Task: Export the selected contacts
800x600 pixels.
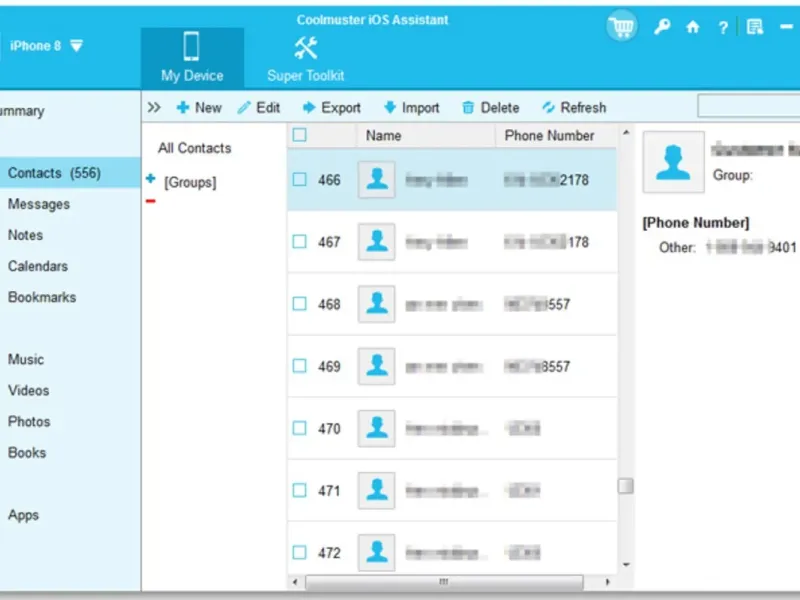Action: point(331,108)
